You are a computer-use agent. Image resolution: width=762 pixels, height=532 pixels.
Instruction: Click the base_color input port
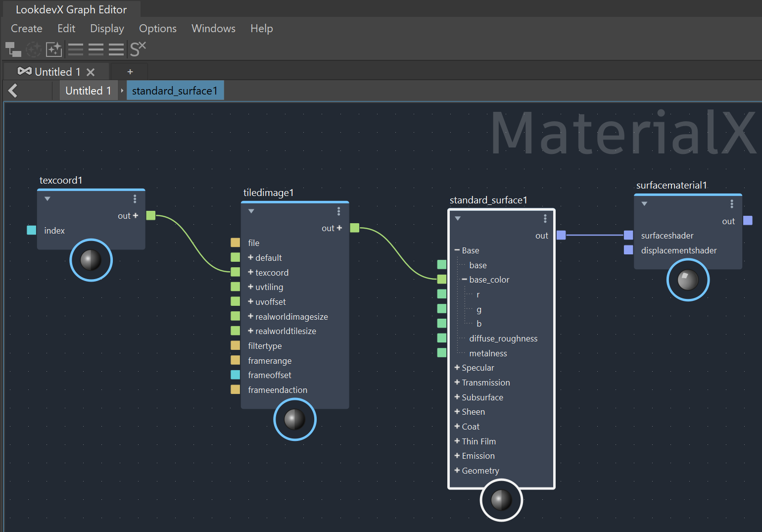442,279
